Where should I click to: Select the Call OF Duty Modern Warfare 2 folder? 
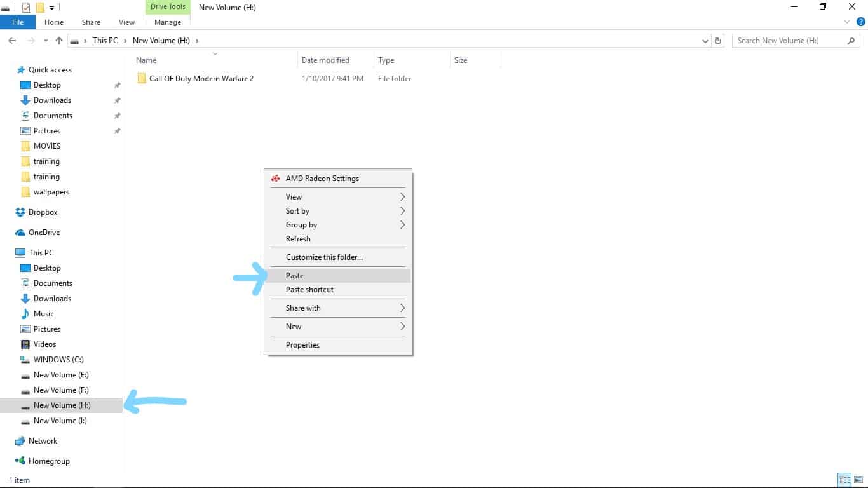(201, 79)
